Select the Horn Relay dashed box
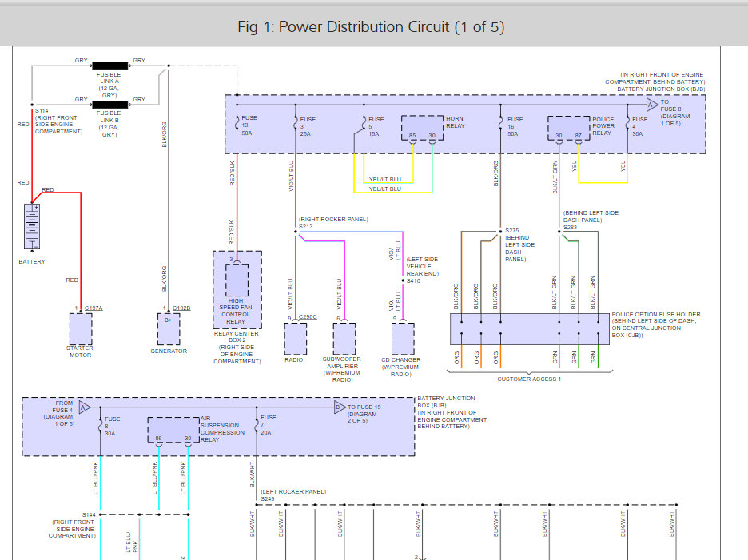The width and height of the screenshot is (748, 560). click(422, 128)
